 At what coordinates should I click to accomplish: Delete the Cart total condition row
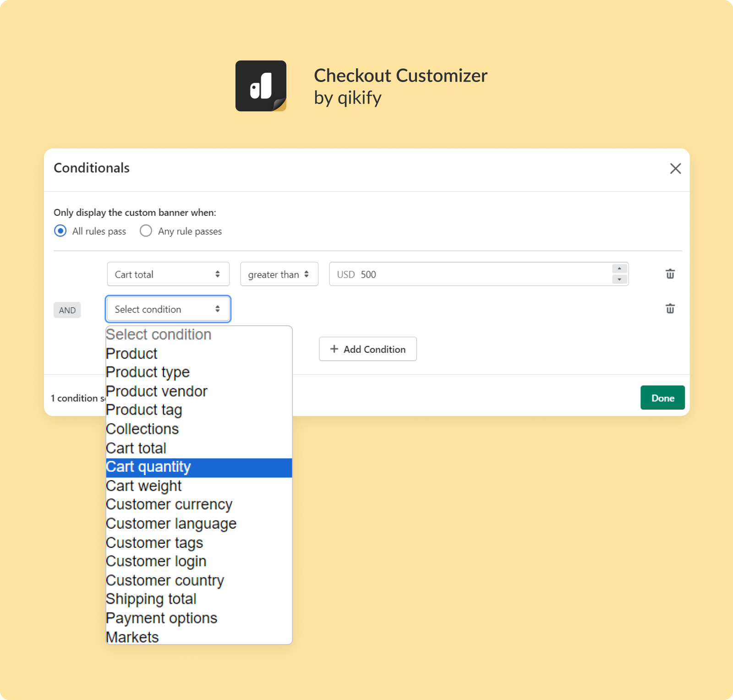[x=670, y=274]
